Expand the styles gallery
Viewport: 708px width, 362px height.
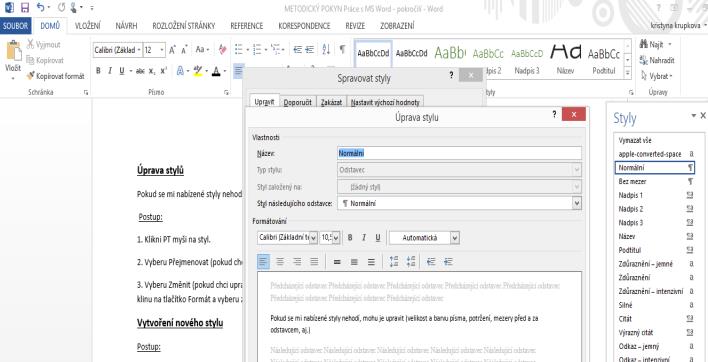628,72
